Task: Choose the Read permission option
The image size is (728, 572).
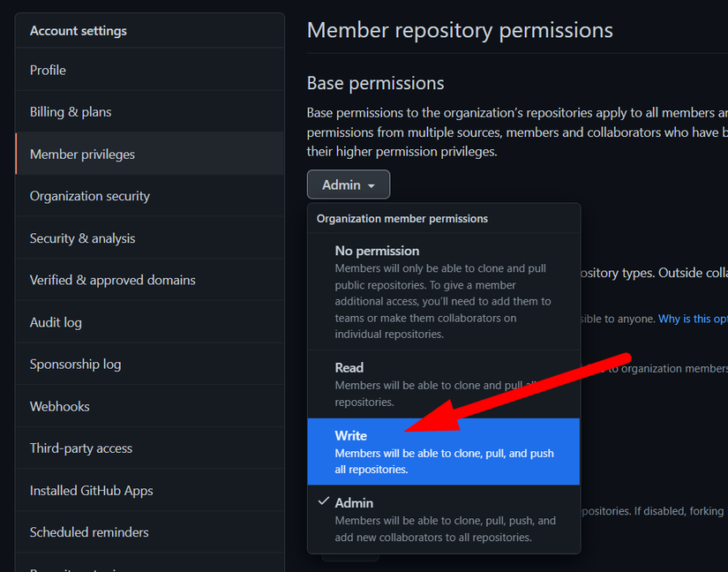Action: click(443, 384)
